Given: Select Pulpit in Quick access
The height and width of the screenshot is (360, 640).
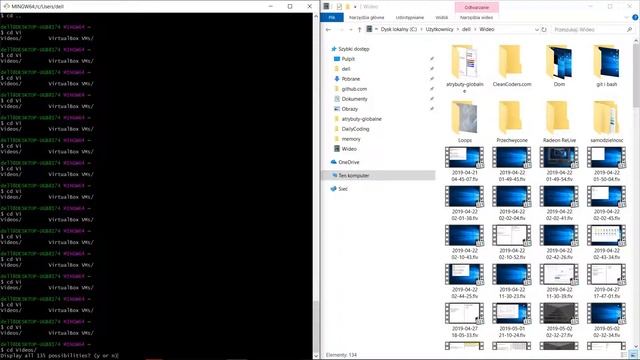Looking at the screenshot, I should point(348,59).
